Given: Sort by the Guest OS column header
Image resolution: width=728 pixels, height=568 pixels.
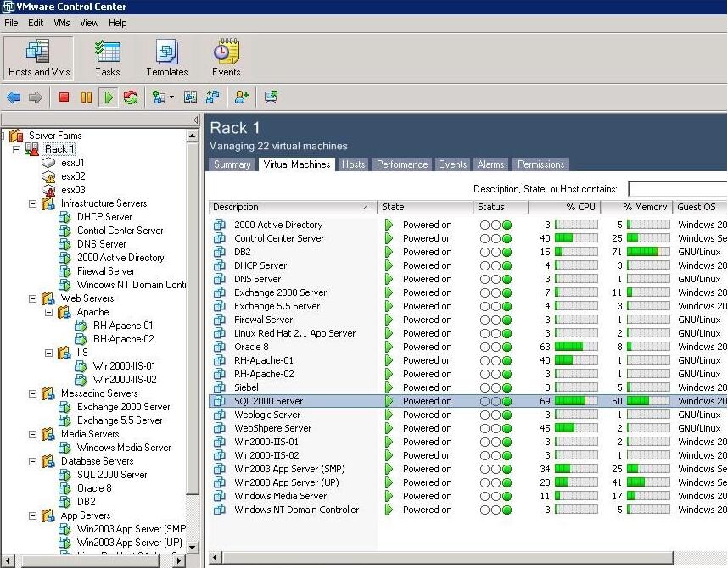Looking at the screenshot, I should pyautogui.click(x=700, y=207).
